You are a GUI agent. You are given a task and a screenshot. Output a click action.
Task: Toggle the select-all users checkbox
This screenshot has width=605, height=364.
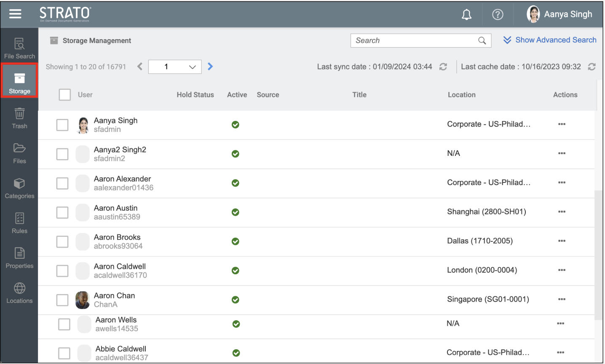(65, 95)
